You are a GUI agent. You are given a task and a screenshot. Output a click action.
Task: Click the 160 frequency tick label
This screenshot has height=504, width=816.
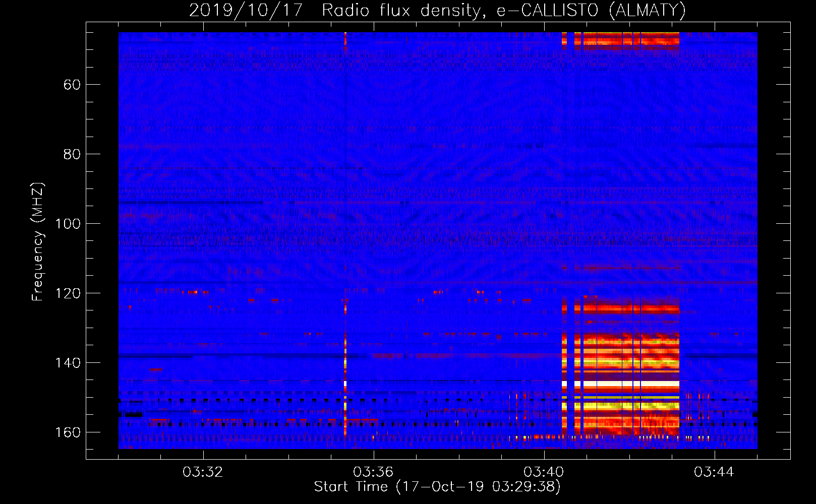[x=68, y=432]
